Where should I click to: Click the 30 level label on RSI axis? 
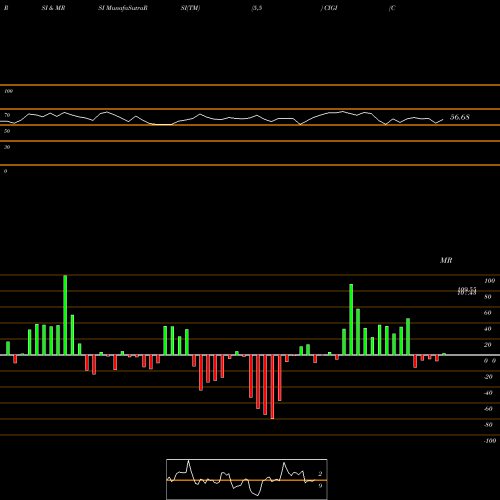coord(7,147)
